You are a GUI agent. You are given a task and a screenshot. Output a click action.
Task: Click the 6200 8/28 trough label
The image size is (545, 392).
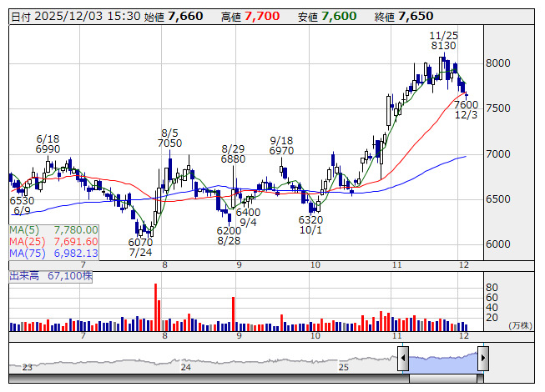click(x=229, y=236)
